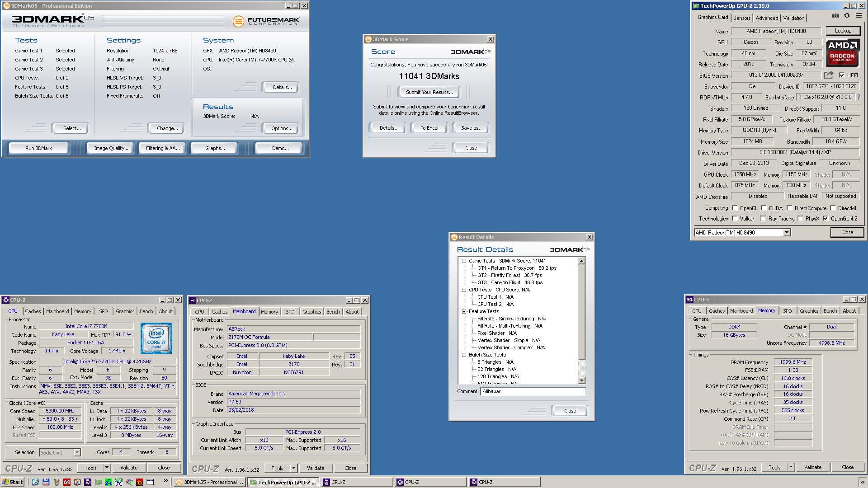Launch the flame icon in quick launch
This screenshot has height=488, width=868.
(x=140, y=482)
